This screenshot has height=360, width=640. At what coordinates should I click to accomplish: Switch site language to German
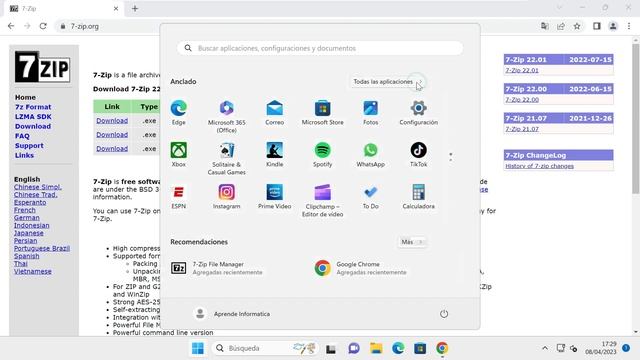click(x=27, y=218)
